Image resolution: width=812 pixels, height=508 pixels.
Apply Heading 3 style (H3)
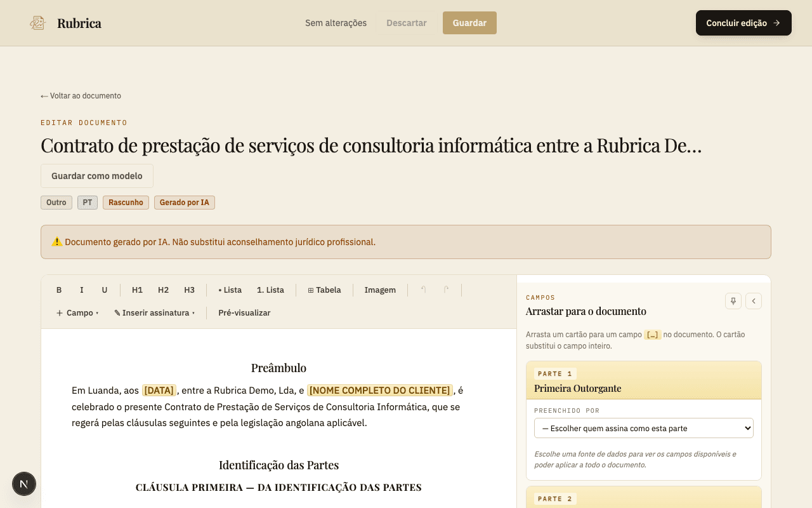(x=189, y=290)
